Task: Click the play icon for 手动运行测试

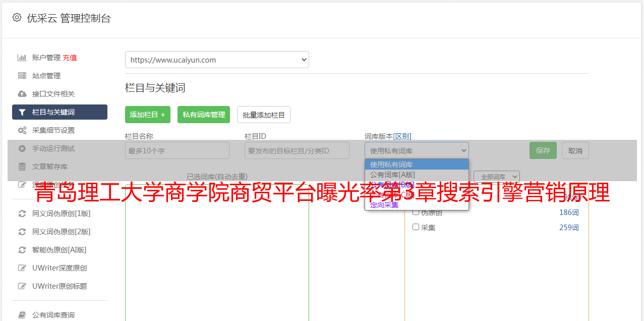Action: click(22, 148)
